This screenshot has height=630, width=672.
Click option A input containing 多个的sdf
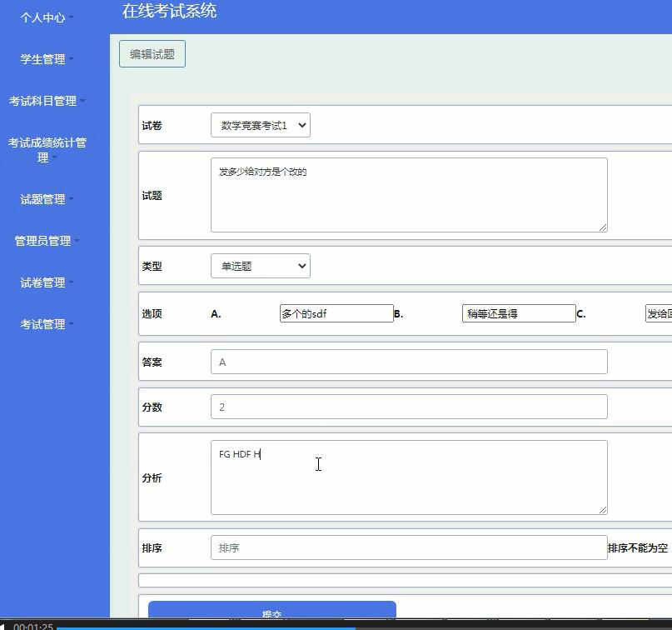pyautogui.click(x=336, y=313)
